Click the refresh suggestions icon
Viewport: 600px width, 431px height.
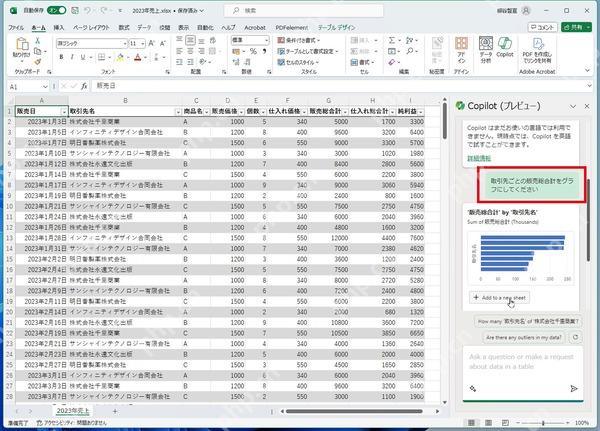[575, 337]
